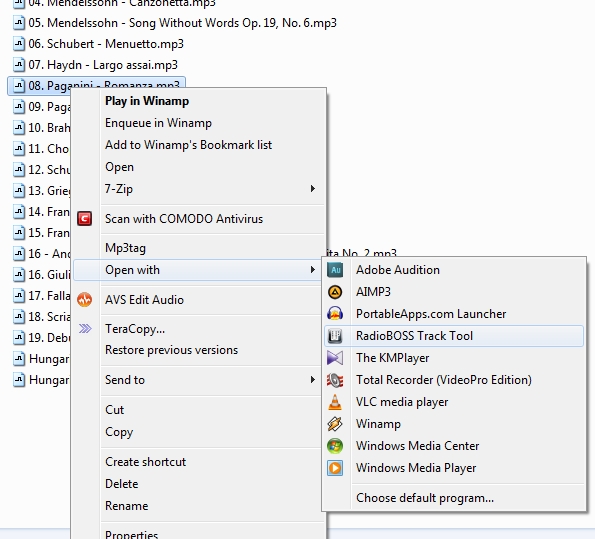Viewport: 595px width, 539px height.
Task: Click the Winamp lightning icon
Action: tap(335, 424)
